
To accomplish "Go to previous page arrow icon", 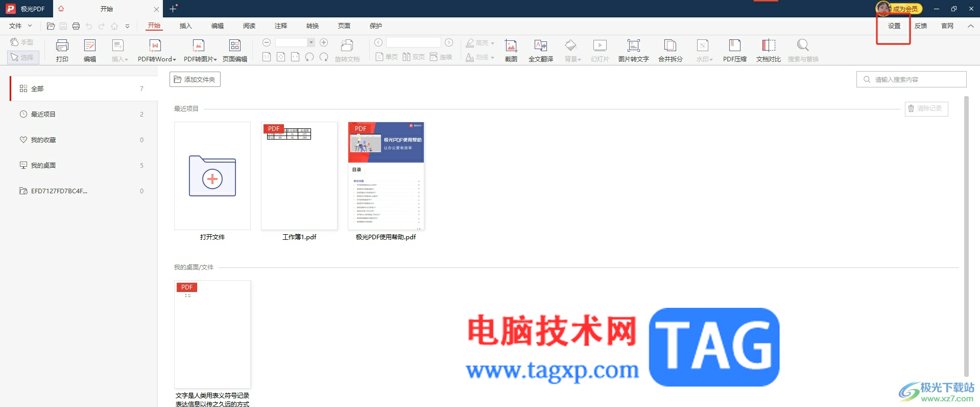I will point(378,42).
